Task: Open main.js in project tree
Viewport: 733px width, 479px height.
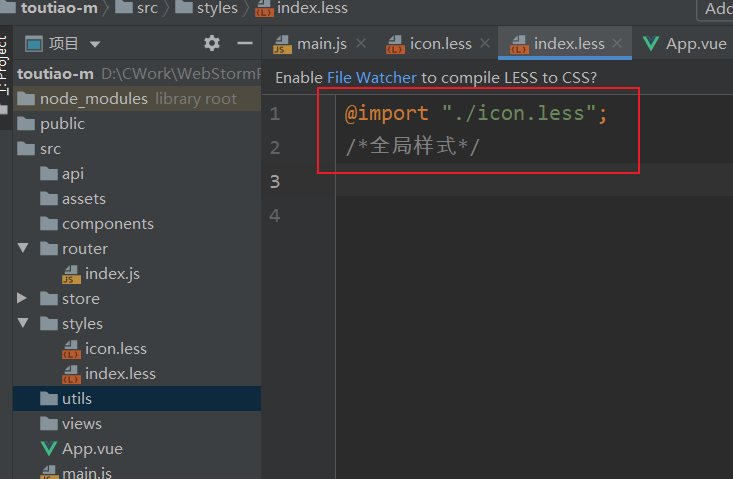Action: 87,472
